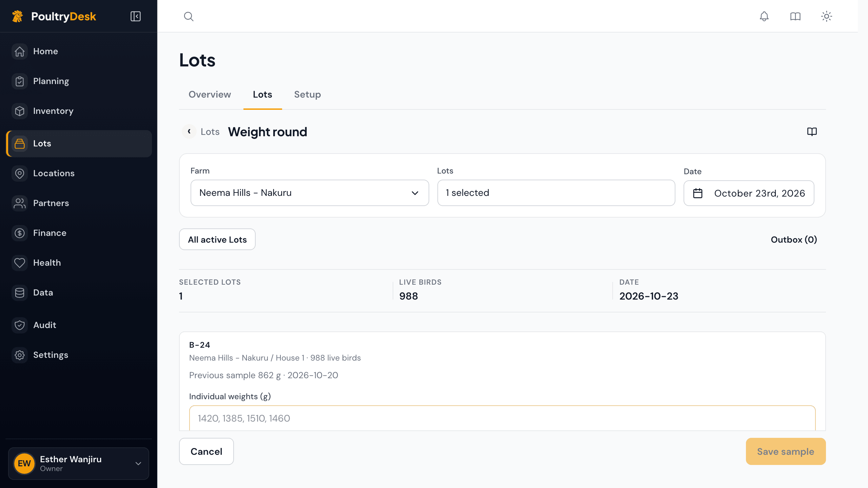Switch to the Overview tab

point(210,95)
